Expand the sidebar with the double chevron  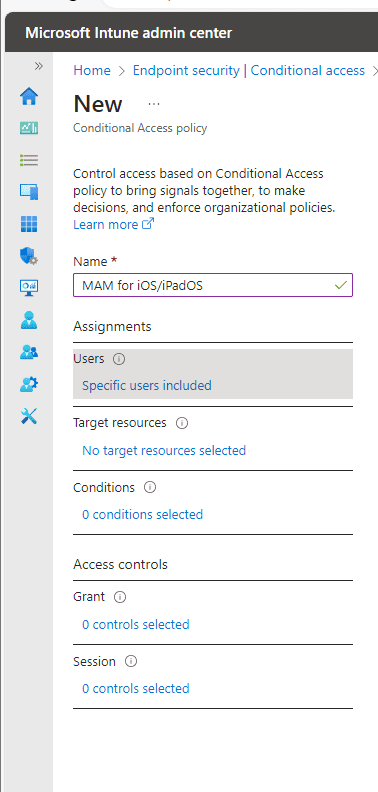38,66
